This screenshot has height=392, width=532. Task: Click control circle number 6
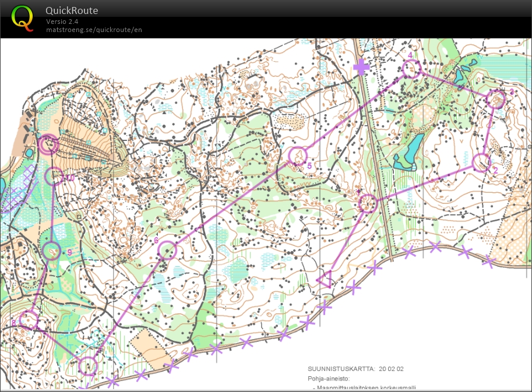pos(167,250)
